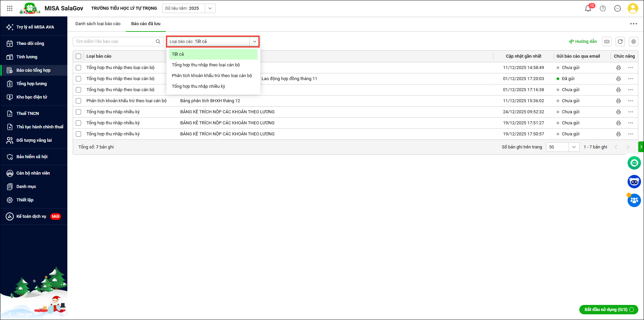This screenshot has width=644, height=320.
Task: Open Tính lương in the sidebar
Action: click(x=27, y=57)
